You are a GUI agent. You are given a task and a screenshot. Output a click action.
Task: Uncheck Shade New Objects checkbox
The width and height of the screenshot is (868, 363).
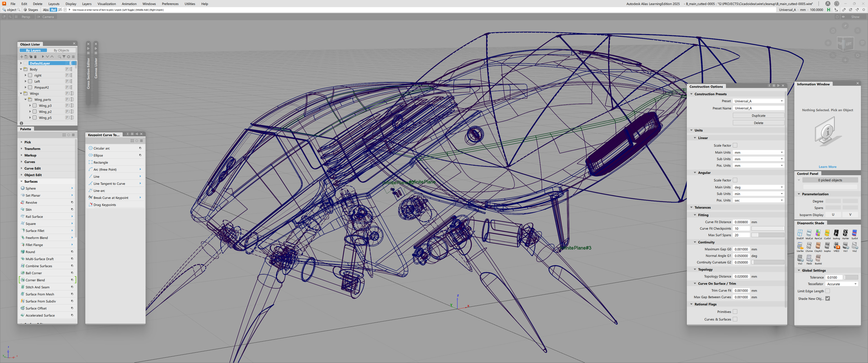tap(828, 299)
